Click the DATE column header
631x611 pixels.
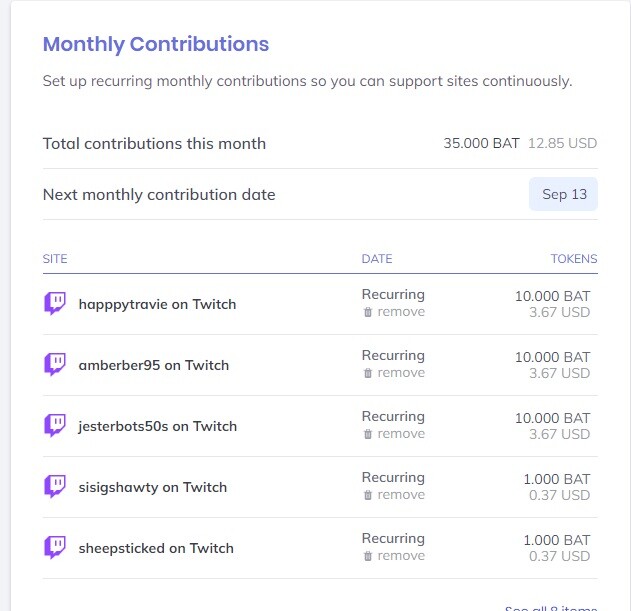tap(377, 259)
